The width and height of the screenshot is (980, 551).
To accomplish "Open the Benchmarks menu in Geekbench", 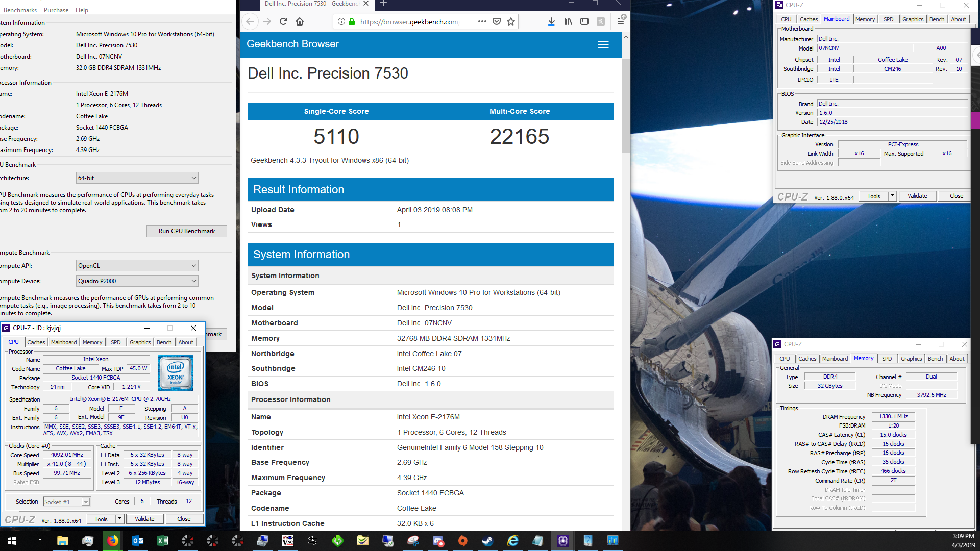I will 20,10.
